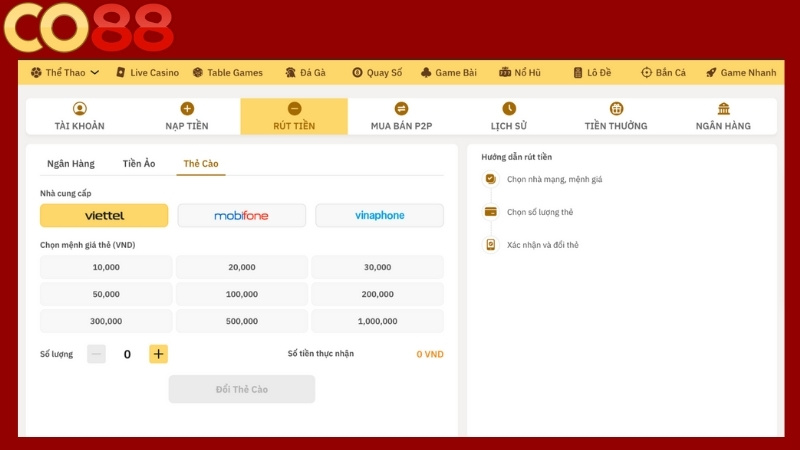Image resolution: width=800 pixels, height=450 pixels.
Task: Click the 0 VND received amount
Action: (x=430, y=354)
